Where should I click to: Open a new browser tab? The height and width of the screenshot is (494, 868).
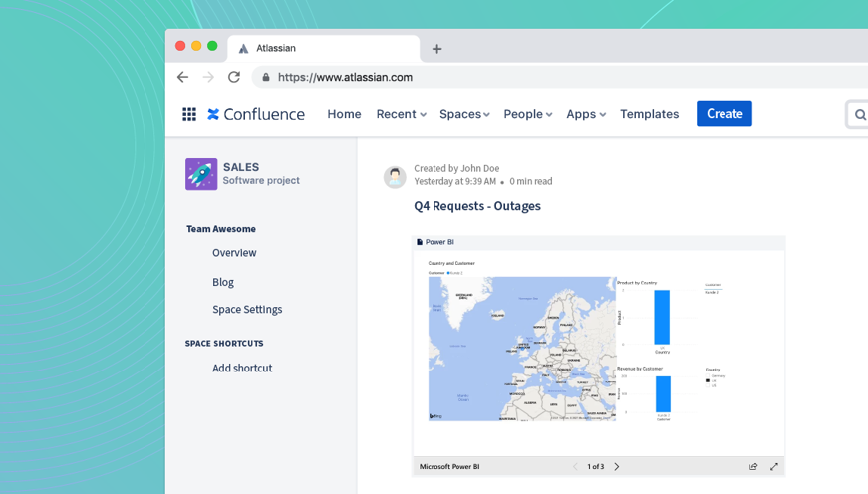point(436,49)
